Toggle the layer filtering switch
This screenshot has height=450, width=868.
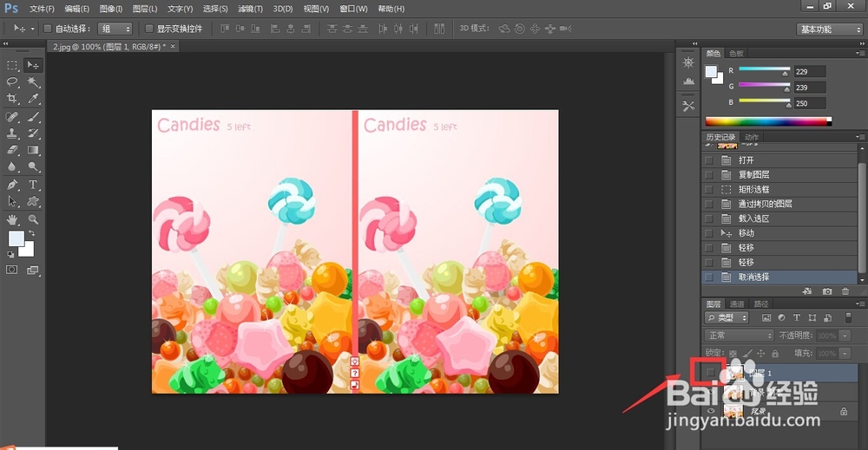pos(848,318)
